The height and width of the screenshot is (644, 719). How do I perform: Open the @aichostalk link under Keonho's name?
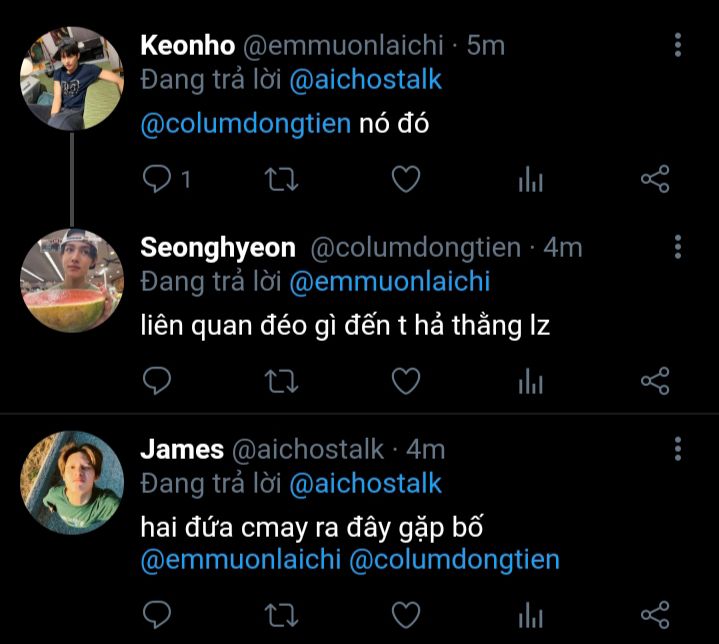tap(365, 80)
